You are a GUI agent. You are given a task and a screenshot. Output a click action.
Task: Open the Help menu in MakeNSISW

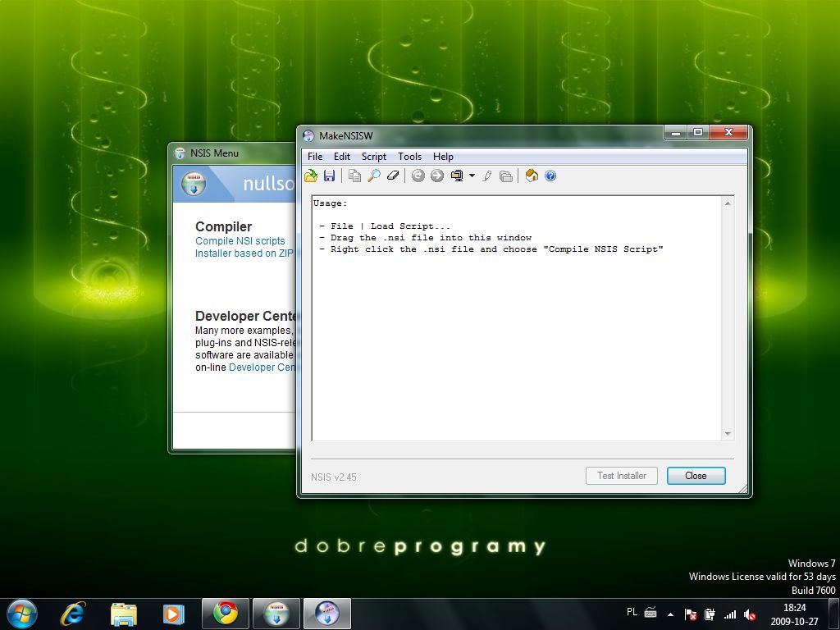[x=443, y=157]
